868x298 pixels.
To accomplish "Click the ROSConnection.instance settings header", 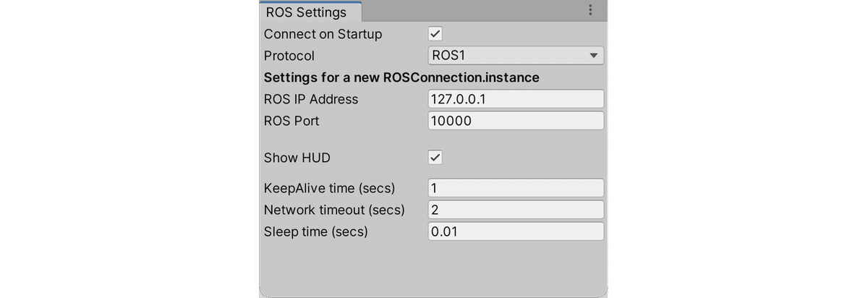I will click(401, 77).
